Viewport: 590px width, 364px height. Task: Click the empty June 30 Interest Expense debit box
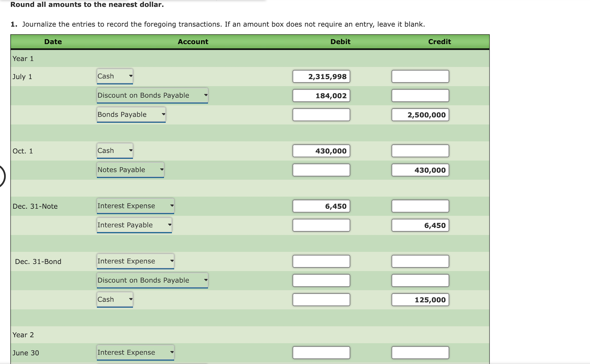(x=321, y=352)
